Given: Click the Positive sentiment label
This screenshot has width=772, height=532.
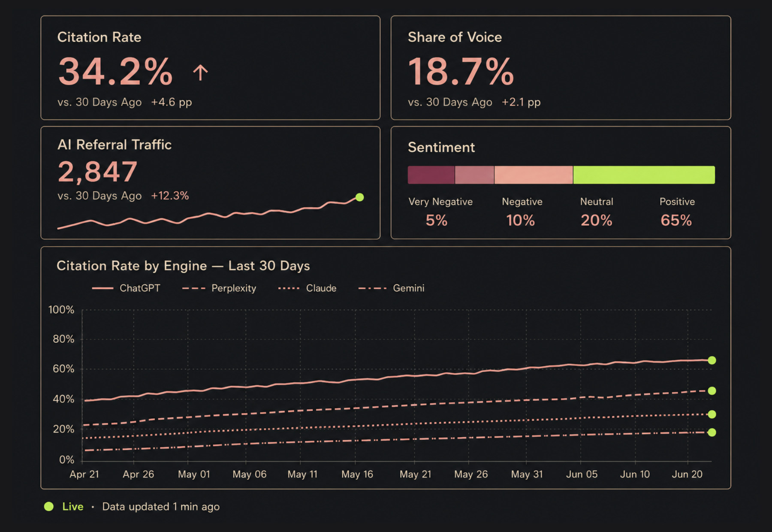Looking at the screenshot, I should pos(677,202).
